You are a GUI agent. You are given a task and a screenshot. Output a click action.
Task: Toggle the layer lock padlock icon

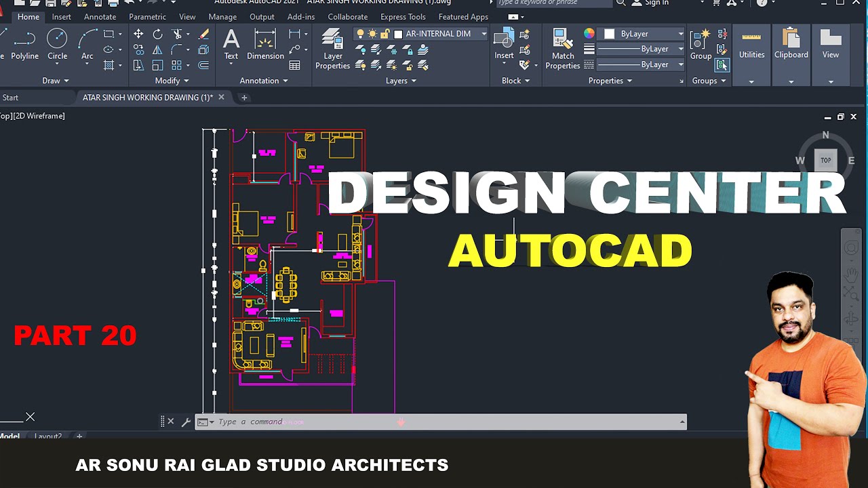click(384, 34)
